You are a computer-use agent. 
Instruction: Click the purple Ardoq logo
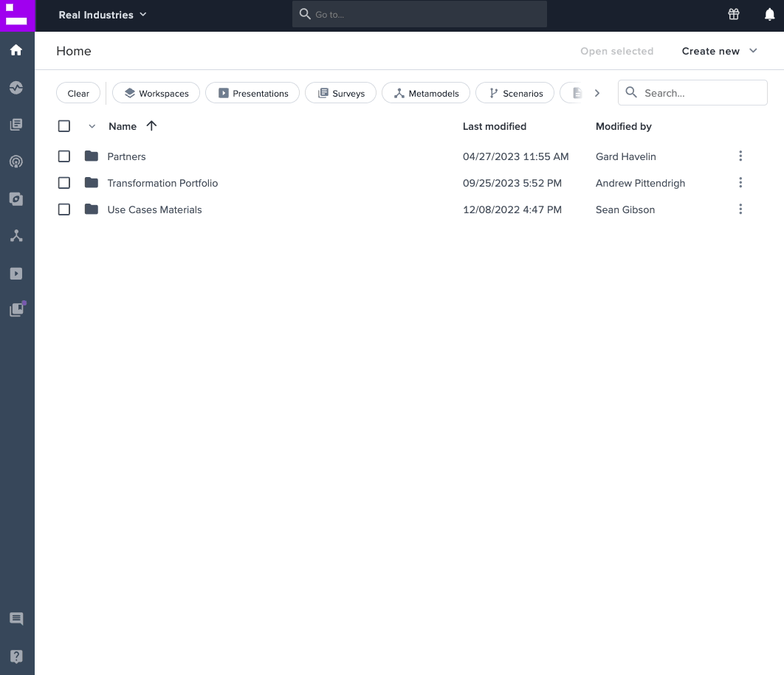(18, 15)
